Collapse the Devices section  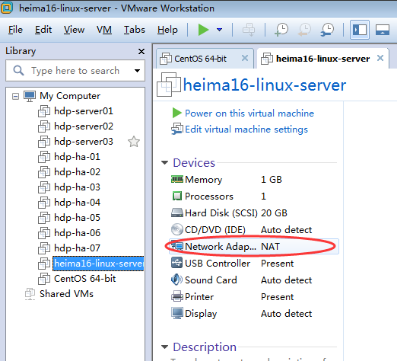[164, 163]
